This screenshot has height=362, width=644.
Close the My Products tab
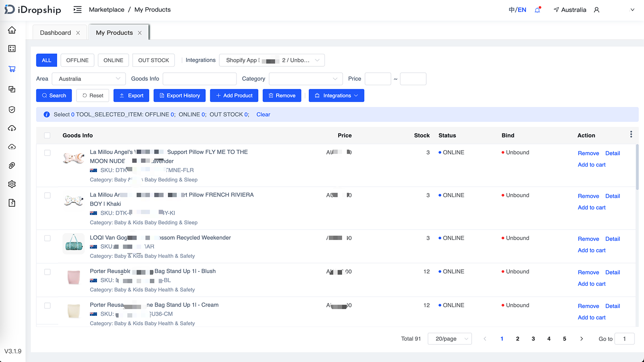[x=140, y=33]
